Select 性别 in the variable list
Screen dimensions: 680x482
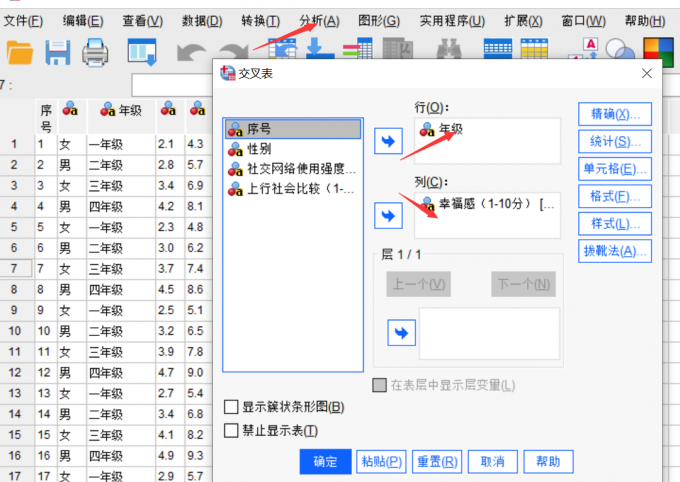pyautogui.click(x=293, y=149)
